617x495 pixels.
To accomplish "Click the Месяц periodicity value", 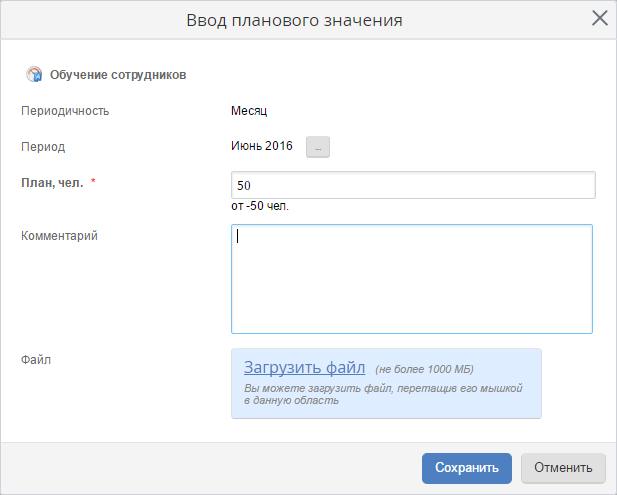I will [249, 111].
